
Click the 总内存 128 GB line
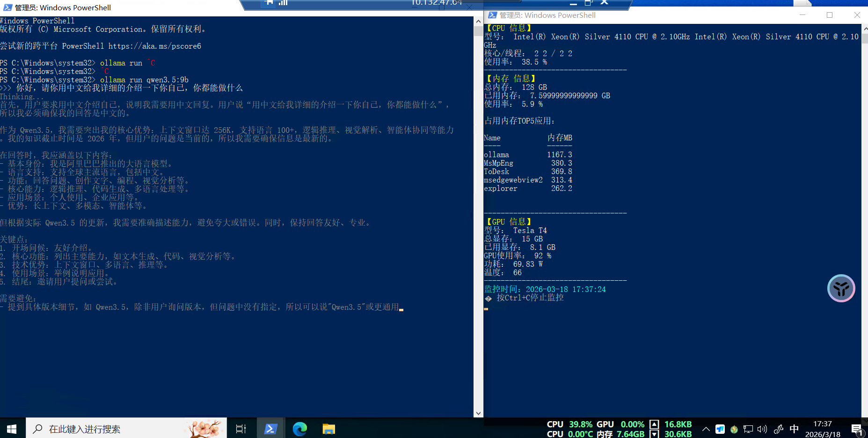coord(516,87)
